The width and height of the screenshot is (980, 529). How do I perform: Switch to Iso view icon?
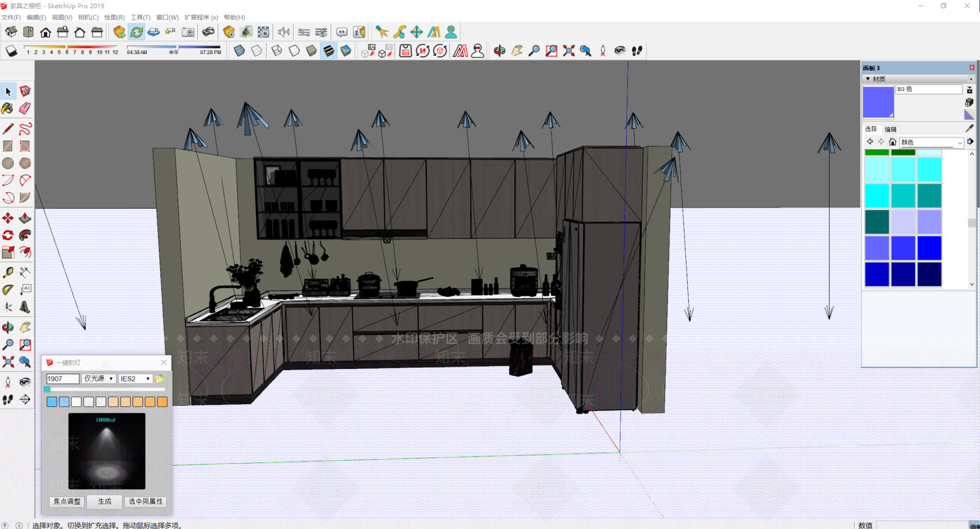tap(11, 32)
